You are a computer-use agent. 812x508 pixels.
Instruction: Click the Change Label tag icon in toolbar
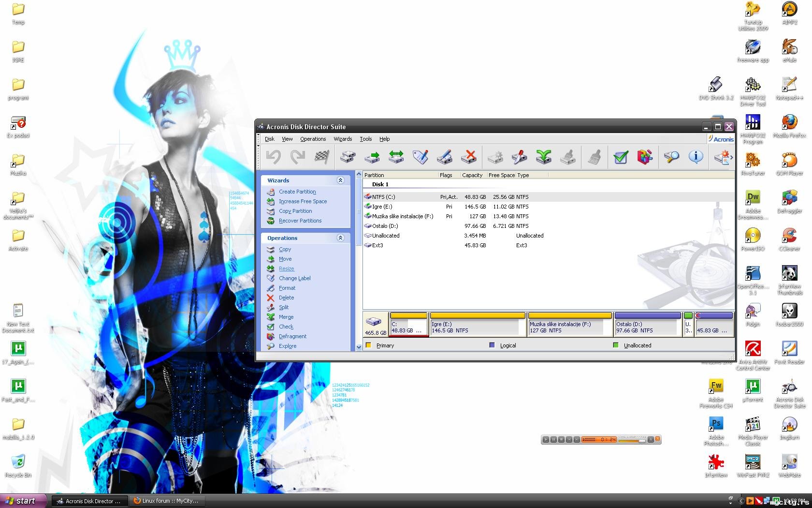tap(420, 157)
